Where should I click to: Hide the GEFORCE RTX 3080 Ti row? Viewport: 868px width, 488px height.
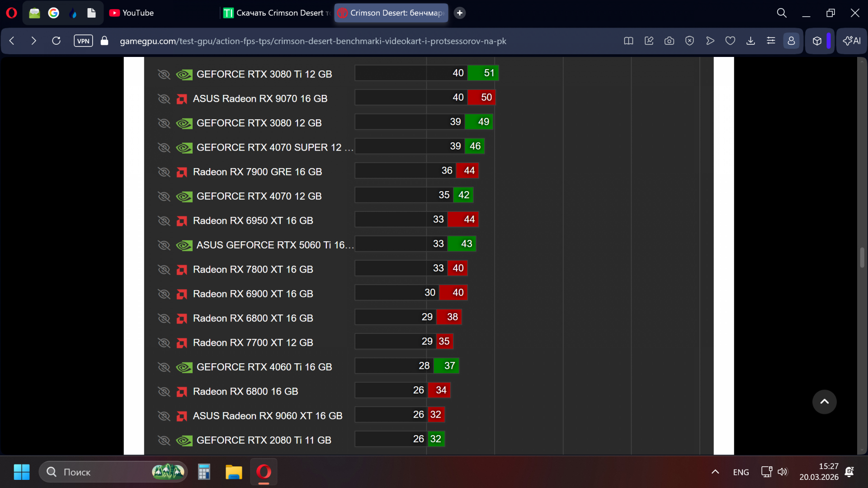pos(164,74)
